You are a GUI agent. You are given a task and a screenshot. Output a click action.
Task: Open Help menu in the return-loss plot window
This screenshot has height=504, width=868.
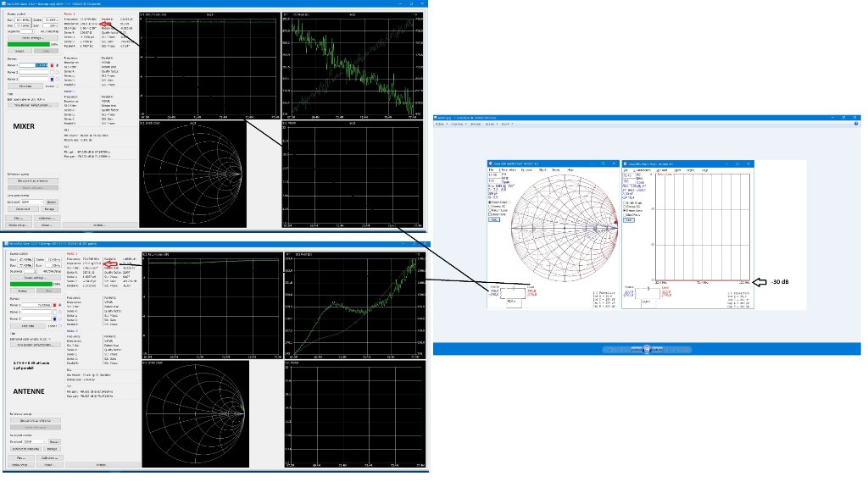pos(704,170)
